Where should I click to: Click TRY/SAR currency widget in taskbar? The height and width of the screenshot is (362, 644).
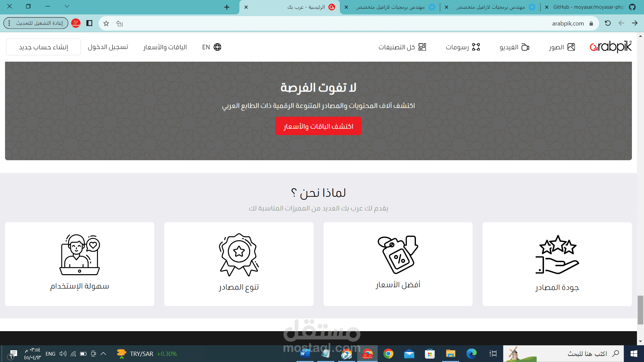point(147,354)
